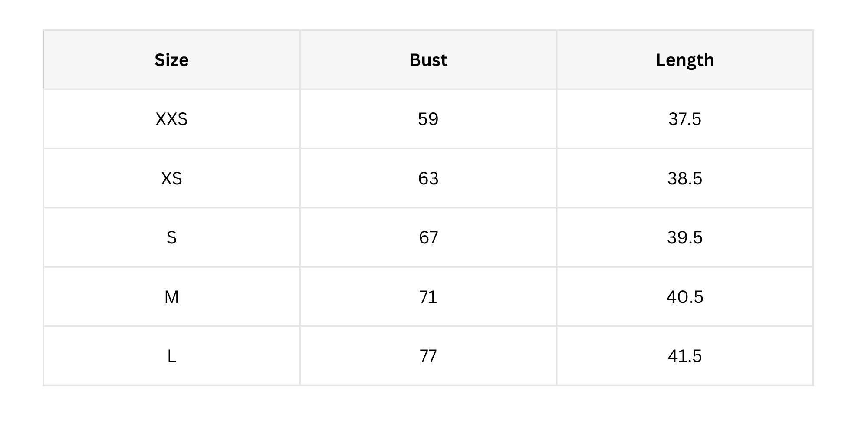Click bust value 71

pyautogui.click(x=428, y=297)
